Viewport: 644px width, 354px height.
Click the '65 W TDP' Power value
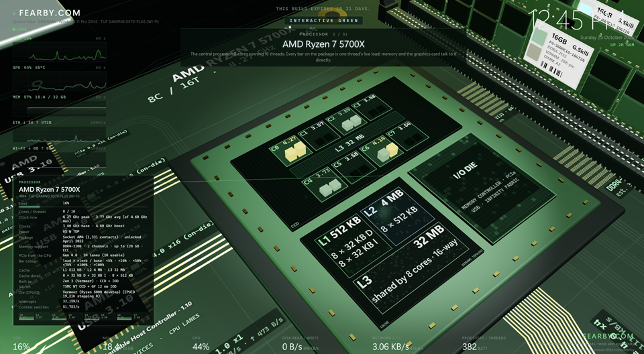click(x=72, y=231)
